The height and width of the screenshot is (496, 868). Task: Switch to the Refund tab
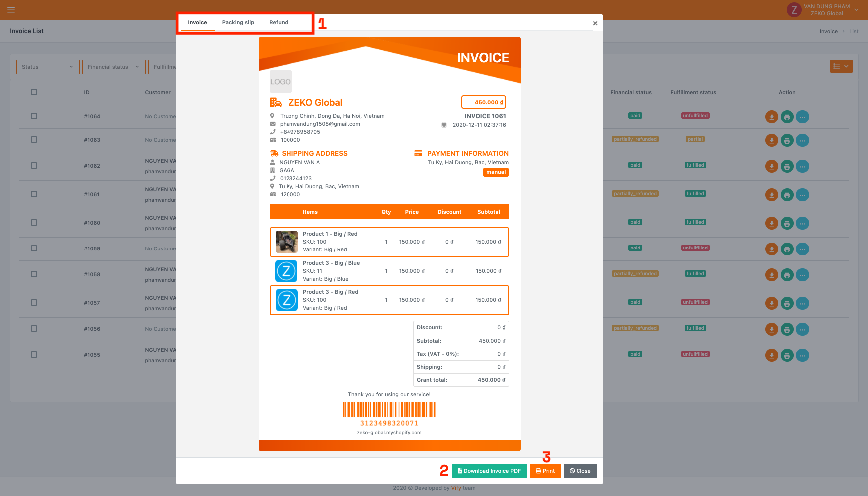278,23
